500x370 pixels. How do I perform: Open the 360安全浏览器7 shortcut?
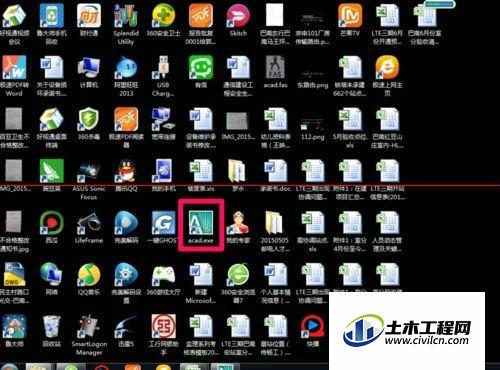point(238,274)
